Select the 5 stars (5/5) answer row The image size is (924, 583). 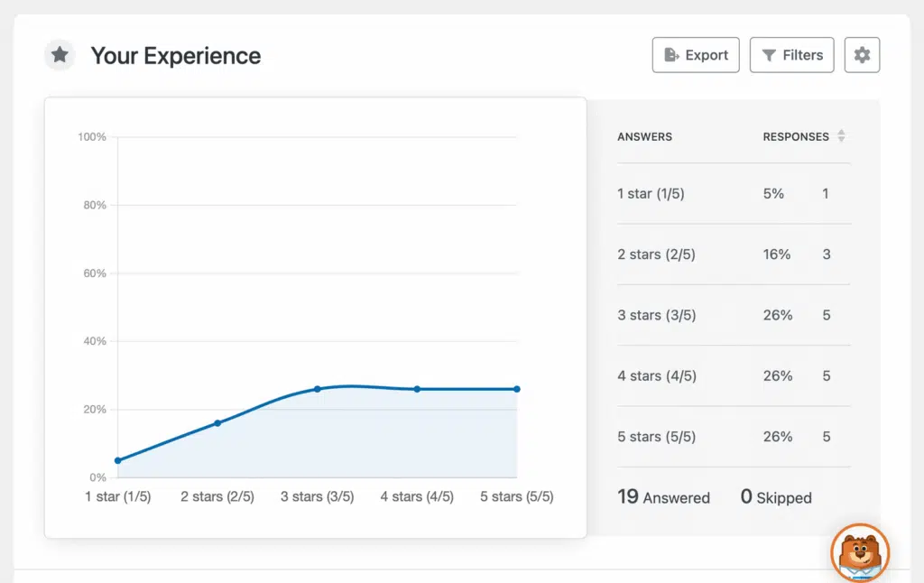click(734, 437)
